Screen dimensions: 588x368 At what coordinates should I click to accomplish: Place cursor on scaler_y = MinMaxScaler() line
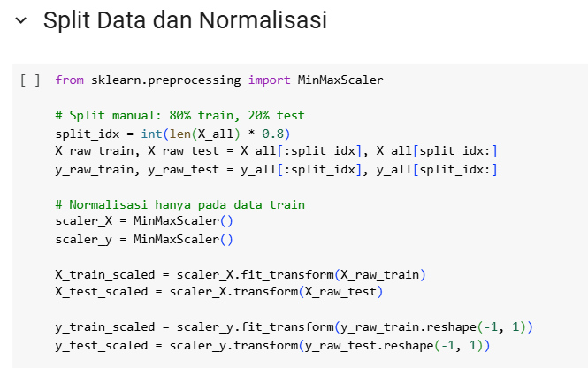coord(143,240)
